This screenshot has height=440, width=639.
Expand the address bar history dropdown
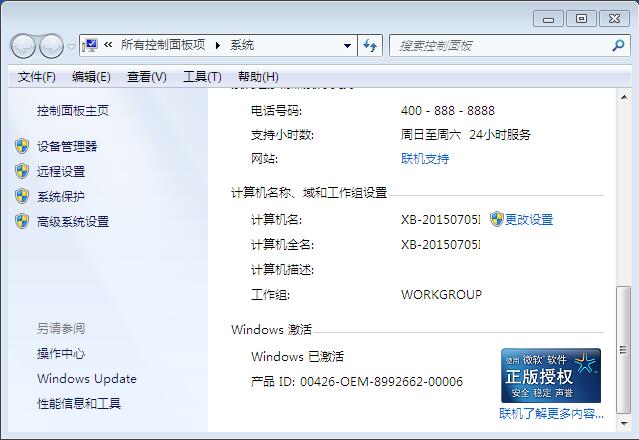(x=347, y=45)
